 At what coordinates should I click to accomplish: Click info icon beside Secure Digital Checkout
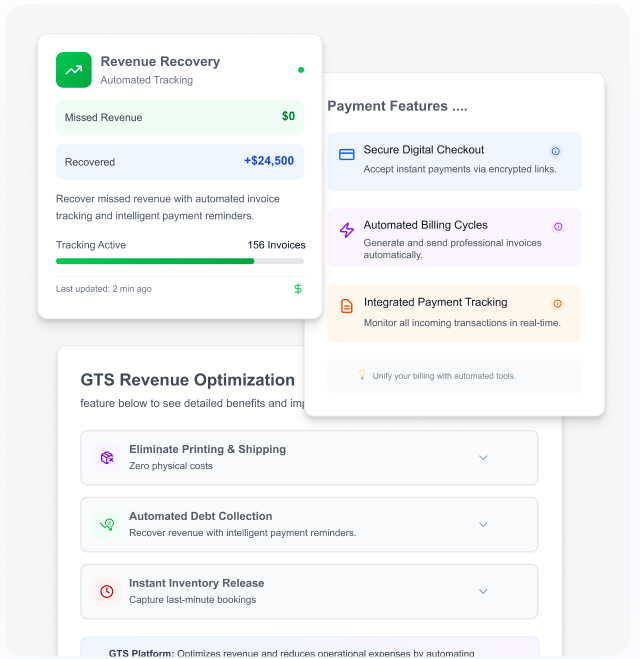(x=556, y=151)
